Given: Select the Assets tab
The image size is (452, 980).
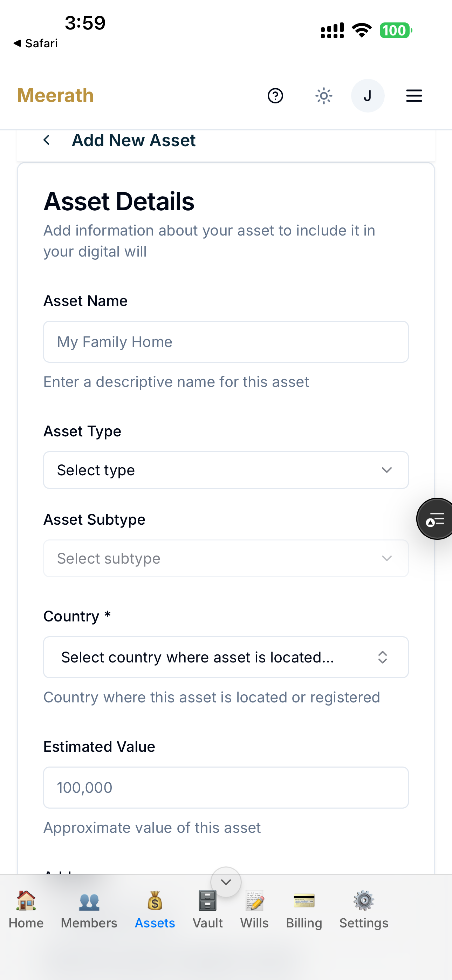Looking at the screenshot, I should coord(155,910).
